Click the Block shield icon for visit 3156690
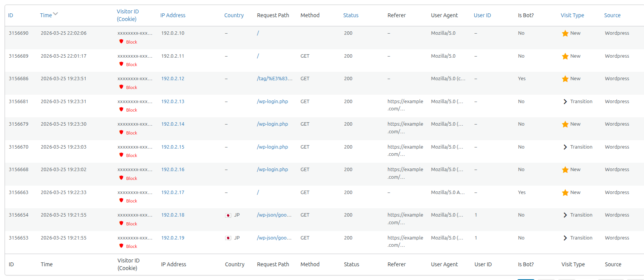Image resolution: width=644 pixels, height=280 pixels. point(122,42)
